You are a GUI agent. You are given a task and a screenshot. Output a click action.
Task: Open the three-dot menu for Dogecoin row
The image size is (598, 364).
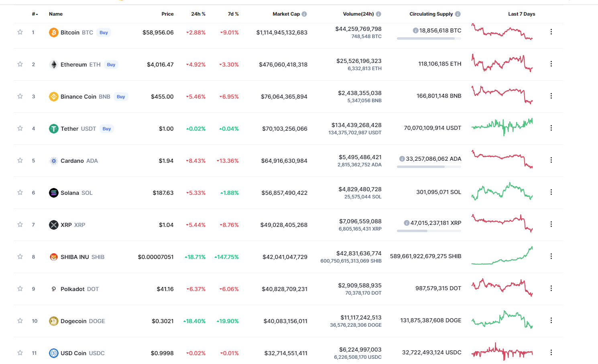[551, 320]
